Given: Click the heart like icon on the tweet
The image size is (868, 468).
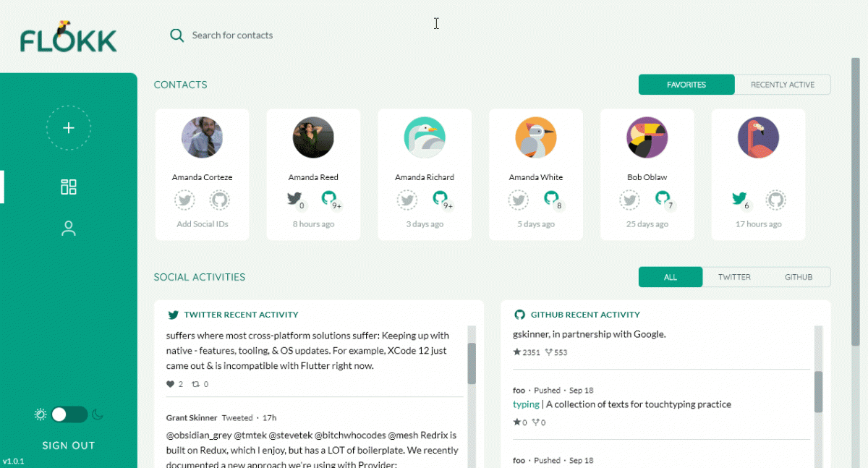Looking at the screenshot, I should tap(171, 384).
